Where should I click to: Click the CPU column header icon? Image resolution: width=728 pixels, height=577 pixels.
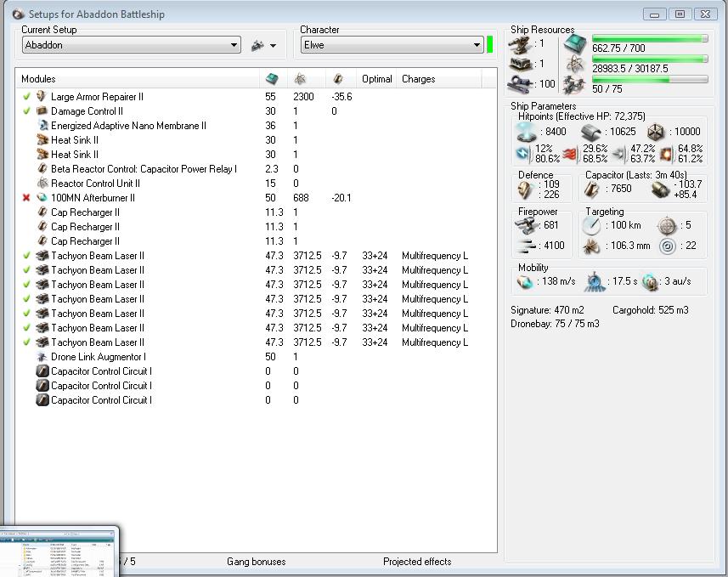pyautogui.click(x=272, y=79)
